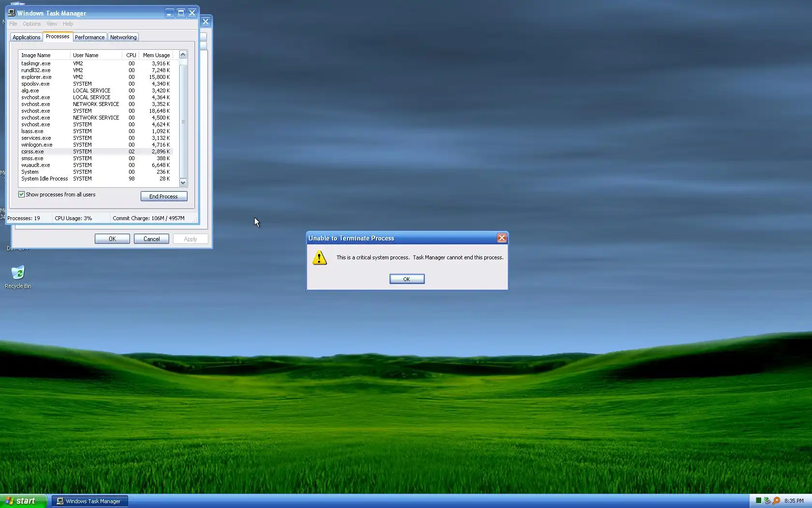The image size is (812, 508).
Task: Click Cancel in the window behind Task Manager
Action: (x=151, y=239)
